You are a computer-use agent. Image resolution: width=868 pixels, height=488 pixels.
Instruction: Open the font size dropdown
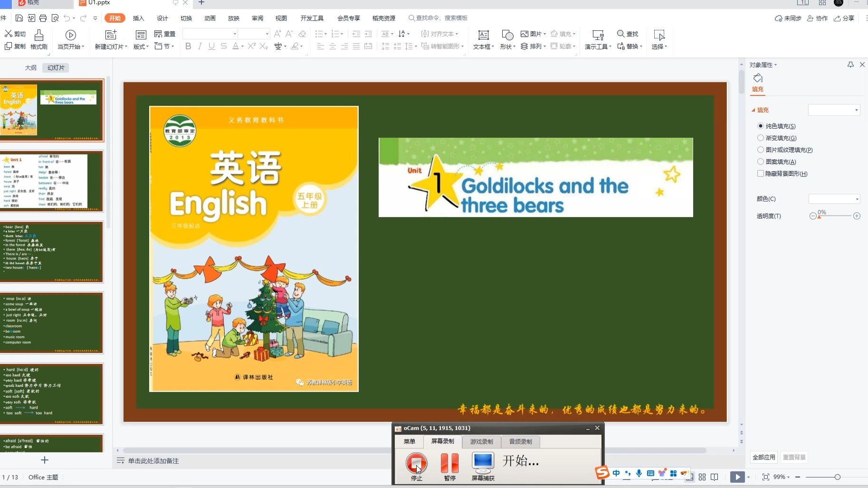[267, 34]
